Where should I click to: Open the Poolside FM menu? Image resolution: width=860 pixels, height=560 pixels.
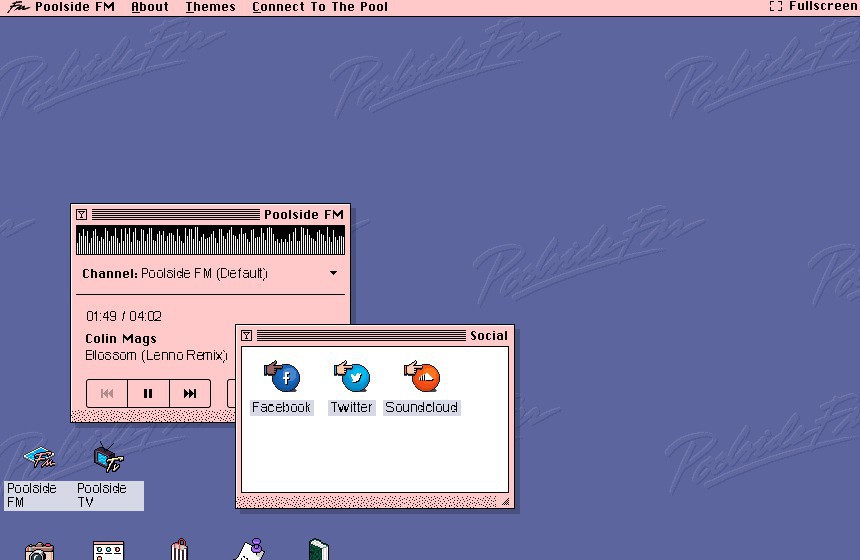tap(75, 7)
